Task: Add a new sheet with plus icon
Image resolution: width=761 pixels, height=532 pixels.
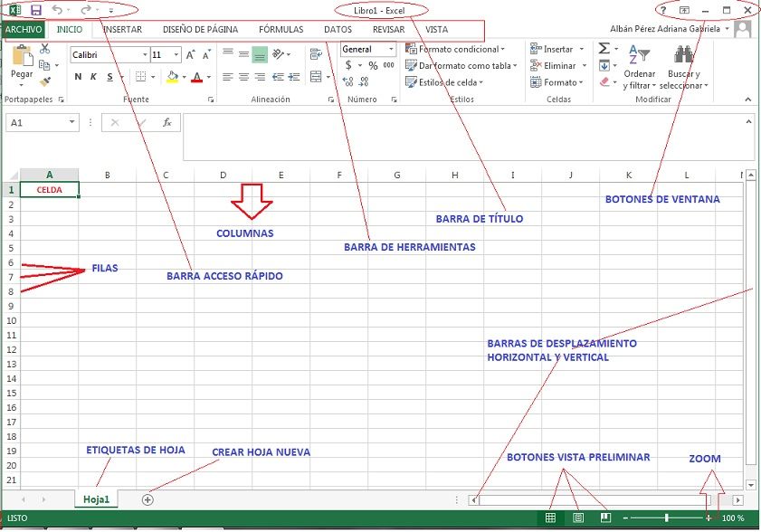Action: pyautogui.click(x=148, y=499)
